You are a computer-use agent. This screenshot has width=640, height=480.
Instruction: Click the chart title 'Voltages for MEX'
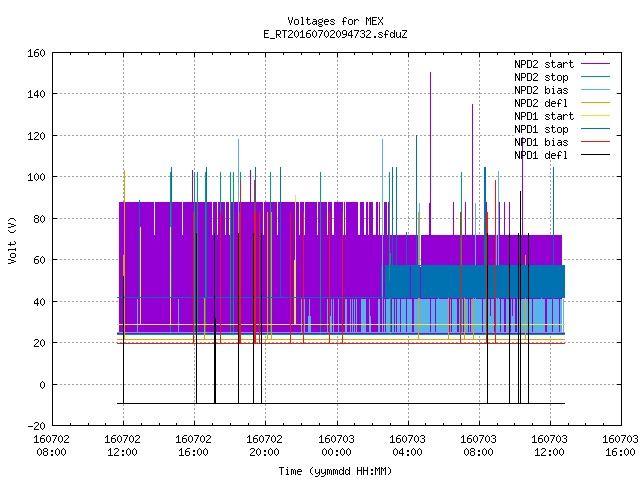click(335, 21)
